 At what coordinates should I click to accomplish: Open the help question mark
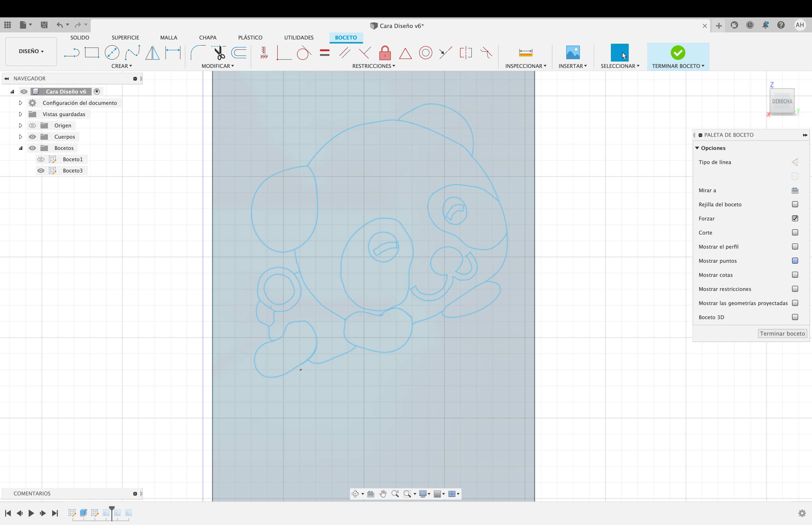pos(781,25)
